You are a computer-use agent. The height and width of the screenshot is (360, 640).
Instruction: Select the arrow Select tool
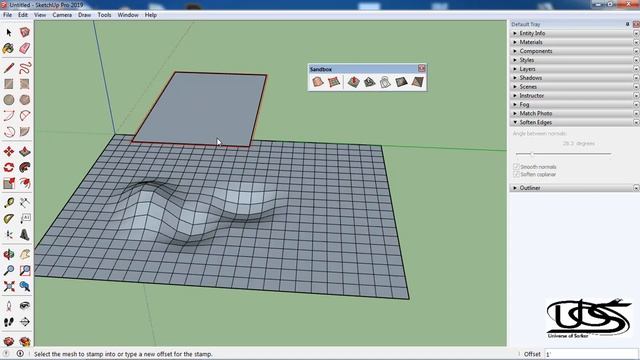[x=9, y=32]
